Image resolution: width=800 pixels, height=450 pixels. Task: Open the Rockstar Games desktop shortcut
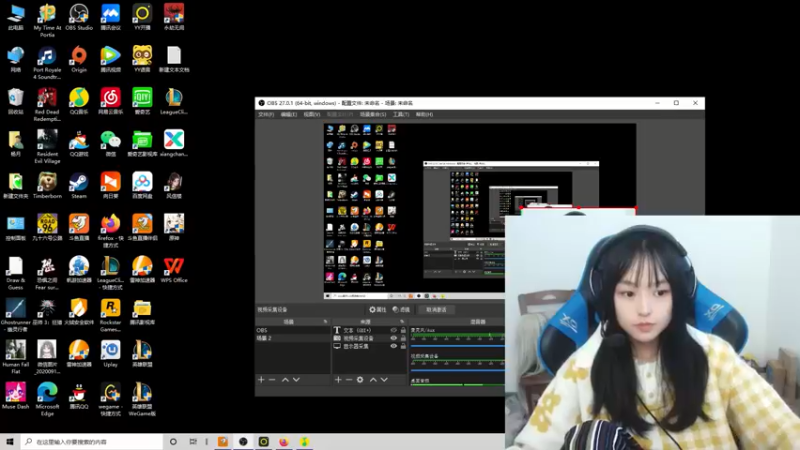coord(111,315)
